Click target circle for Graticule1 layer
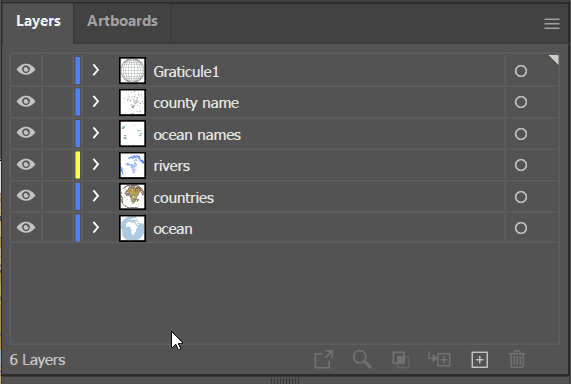The image size is (571, 384). [521, 71]
